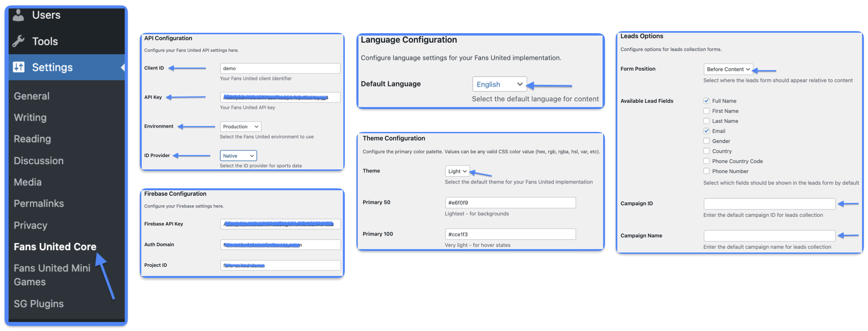Open the Theme dropdown
The height and width of the screenshot is (331, 868).
(457, 171)
